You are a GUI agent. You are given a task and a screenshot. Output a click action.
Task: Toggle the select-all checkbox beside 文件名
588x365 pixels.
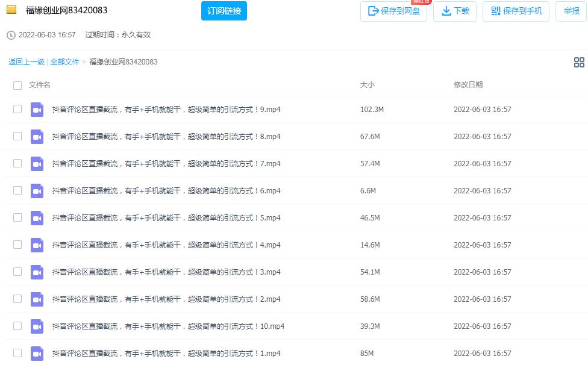[17, 86]
